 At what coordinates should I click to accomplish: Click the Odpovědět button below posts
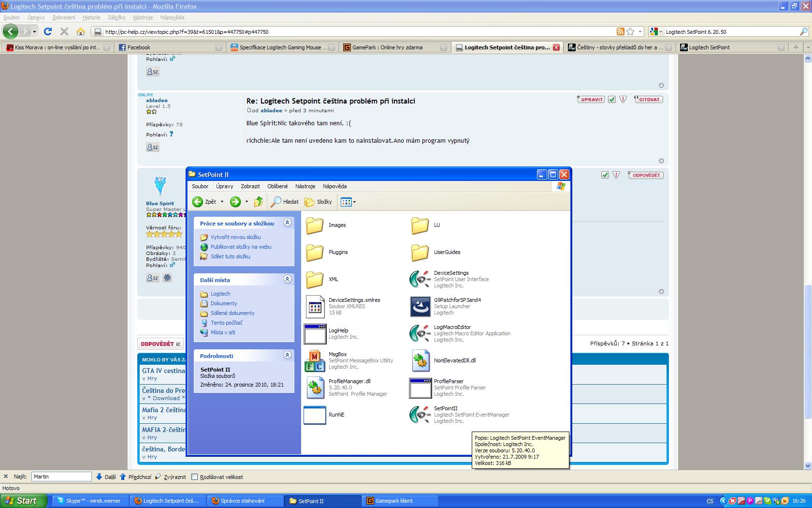[x=160, y=344]
